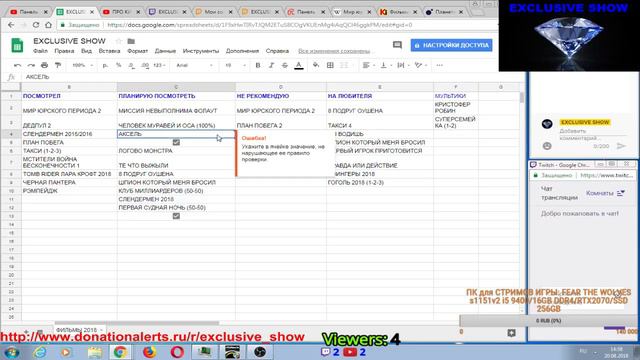640x360 pixels.
Task: Add a new sheet with plus icon
Action: 26,331
